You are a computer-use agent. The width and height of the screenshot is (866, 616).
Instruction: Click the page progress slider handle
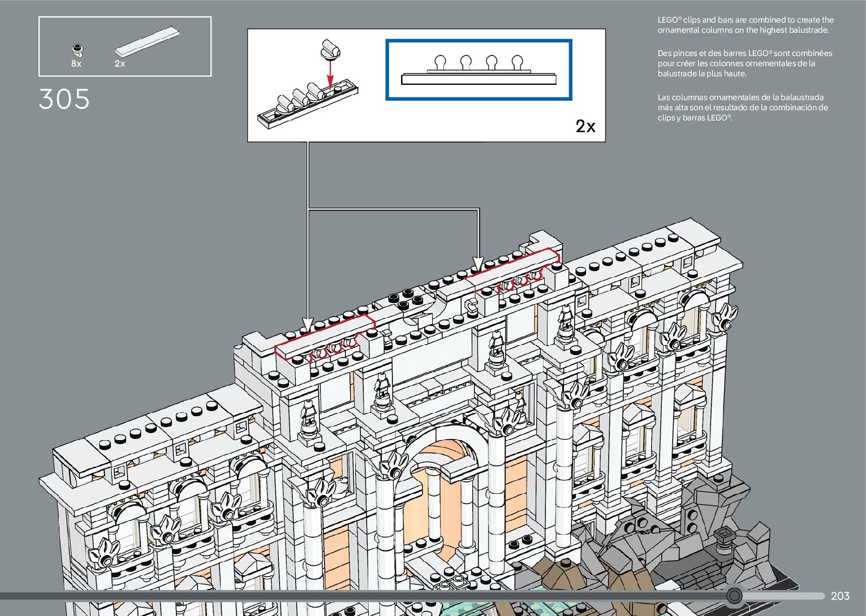click(x=734, y=596)
